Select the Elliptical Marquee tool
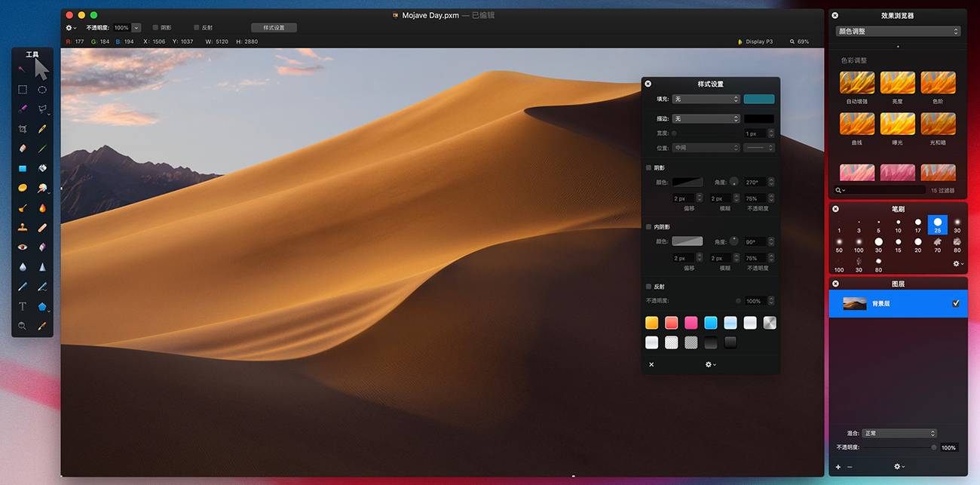 tap(42, 89)
